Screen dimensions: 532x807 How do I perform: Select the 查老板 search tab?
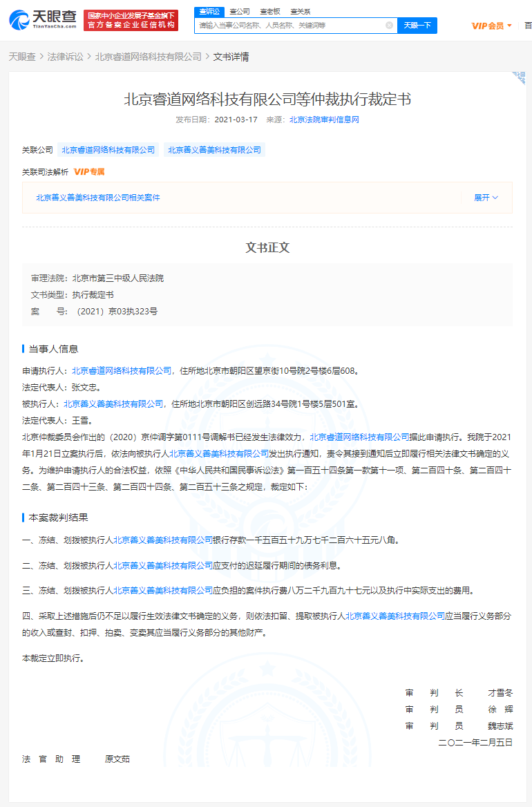[x=270, y=11]
